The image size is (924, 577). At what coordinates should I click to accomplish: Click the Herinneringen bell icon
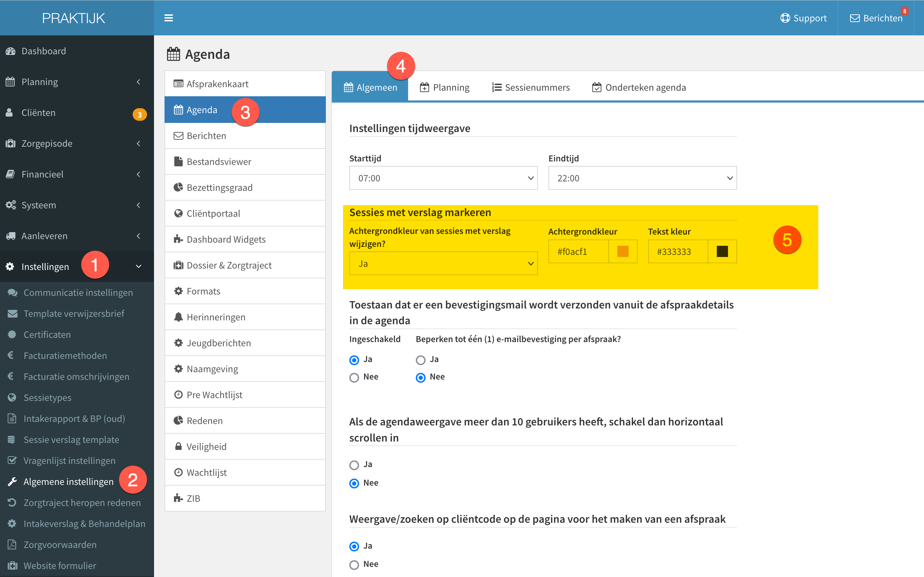[178, 317]
